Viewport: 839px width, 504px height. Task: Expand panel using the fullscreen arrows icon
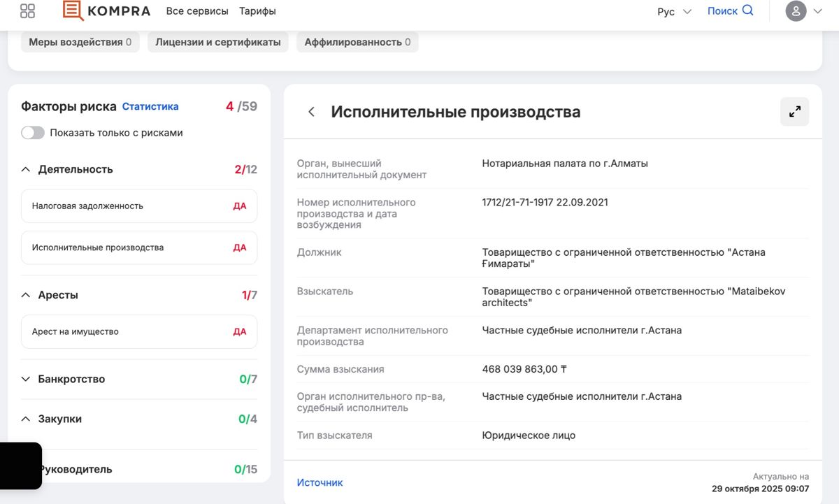coord(794,111)
